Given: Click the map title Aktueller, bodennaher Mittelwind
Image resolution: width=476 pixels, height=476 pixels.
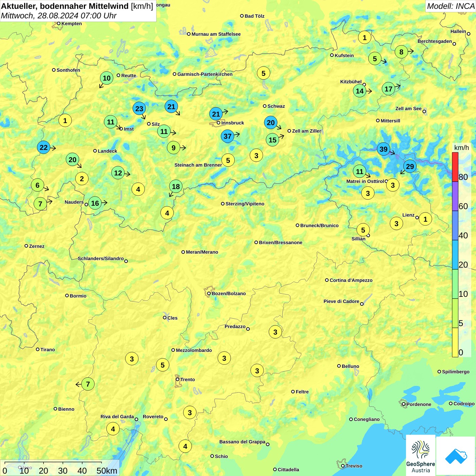Looking at the screenshot, I should (x=65, y=6).
